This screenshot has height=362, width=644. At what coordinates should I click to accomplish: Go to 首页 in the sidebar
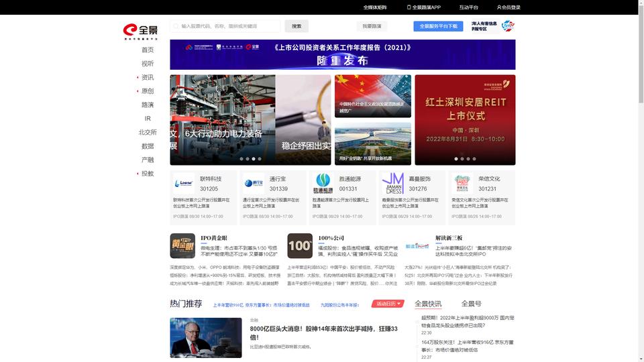(x=148, y=50)
